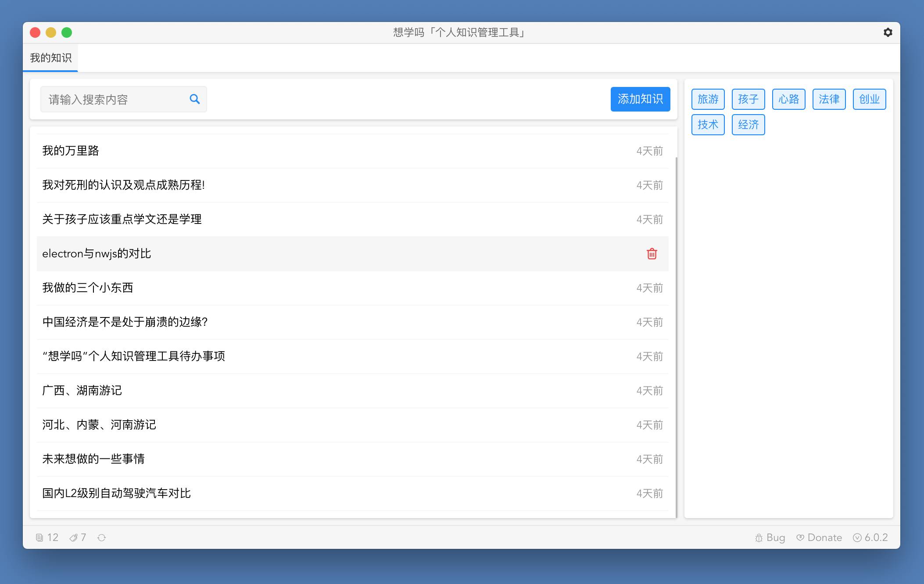Click the tag count icon showing 7

(x=74, y=537)
